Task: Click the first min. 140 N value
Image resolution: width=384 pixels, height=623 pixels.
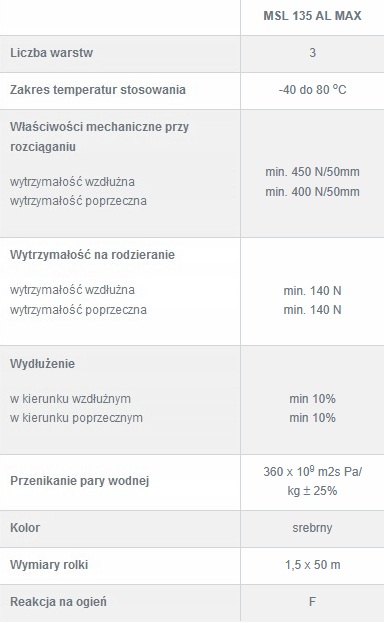Action: pyautogui.click(x=312, y=291)
